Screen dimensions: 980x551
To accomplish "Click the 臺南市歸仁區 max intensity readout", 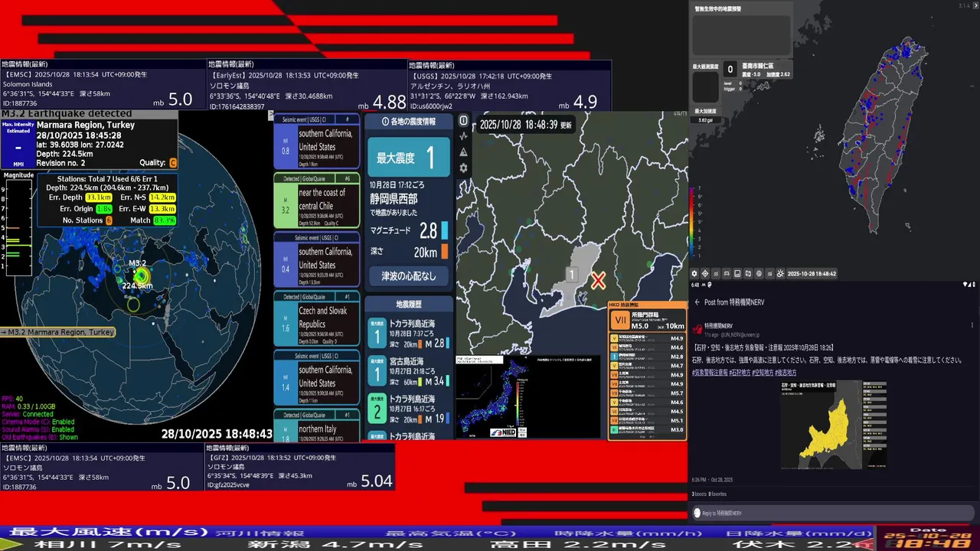I will click(758, 70).
